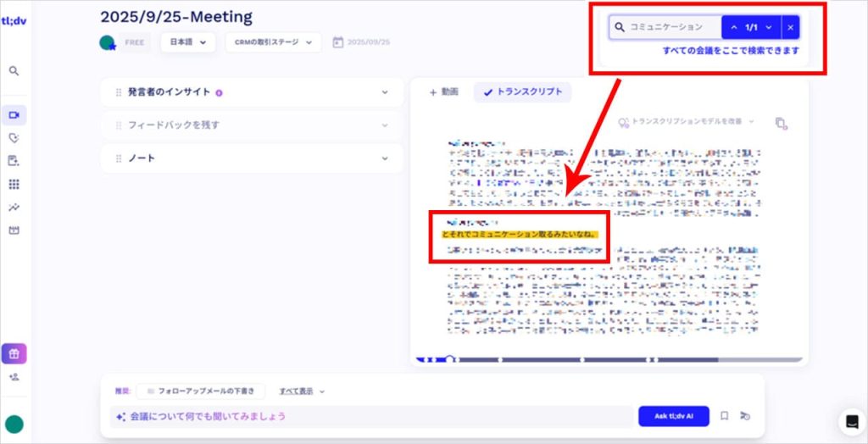
Task: Click the Ask tl;dv AI button
Action: [673, 416]
